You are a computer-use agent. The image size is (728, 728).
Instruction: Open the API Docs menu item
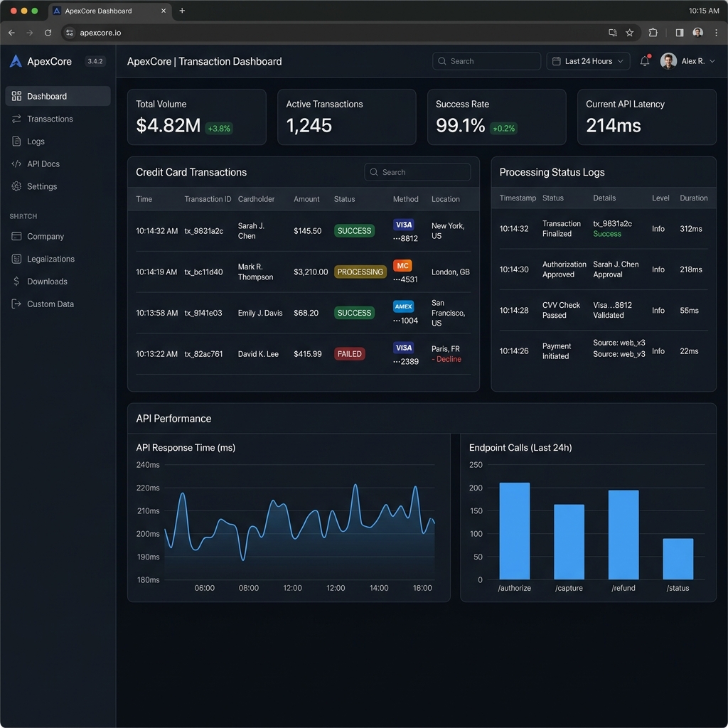point(58,164)
